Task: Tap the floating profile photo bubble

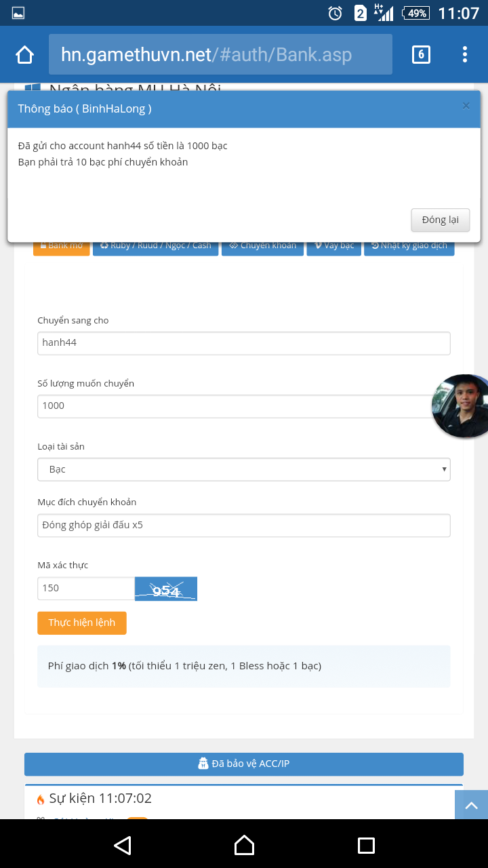Action: pyautogui.click(x=462, y=406)
